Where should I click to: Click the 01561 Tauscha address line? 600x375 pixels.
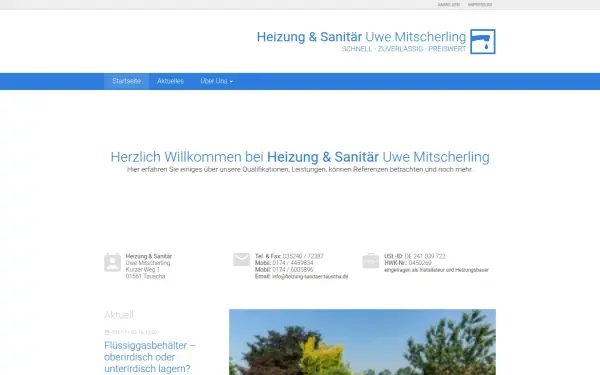pyautogui.click(x=145, y=276)
